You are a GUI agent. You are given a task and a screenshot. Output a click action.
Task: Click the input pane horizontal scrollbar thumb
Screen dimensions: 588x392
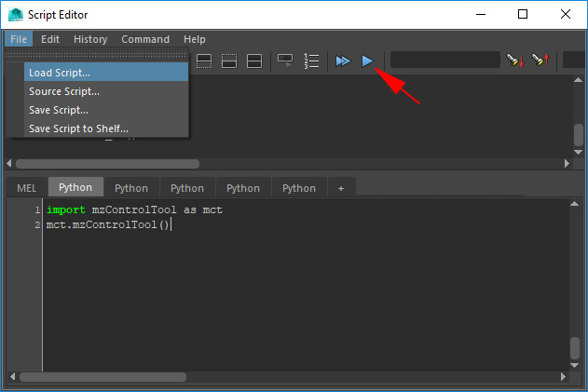[x=103, y=377]
